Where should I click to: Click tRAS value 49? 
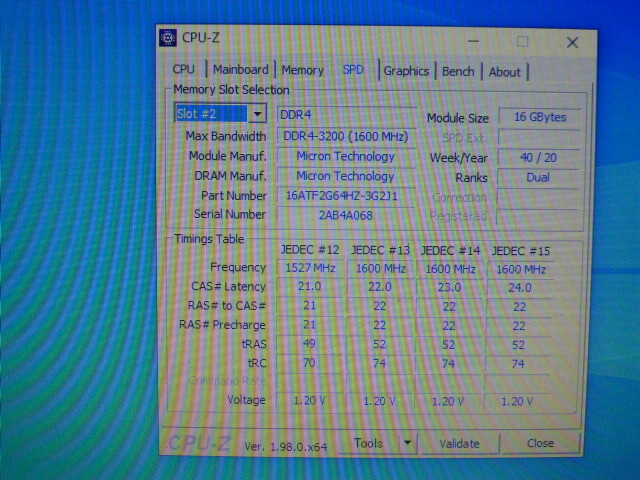pos(309,344)
